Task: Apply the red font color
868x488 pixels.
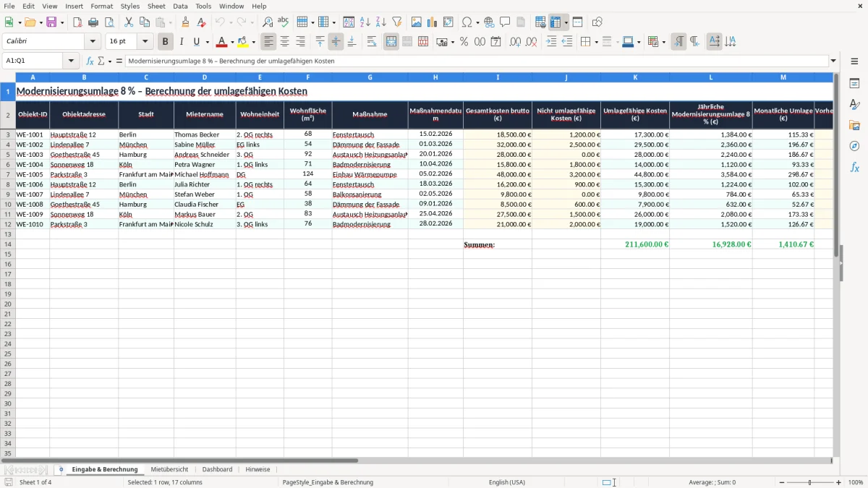Action: (222, 42)
